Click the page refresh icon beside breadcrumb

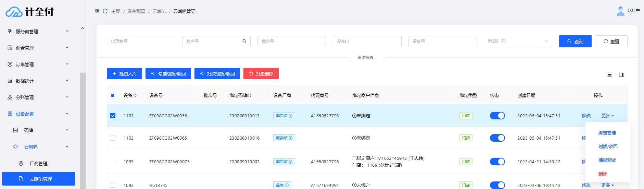pos(105,11)
